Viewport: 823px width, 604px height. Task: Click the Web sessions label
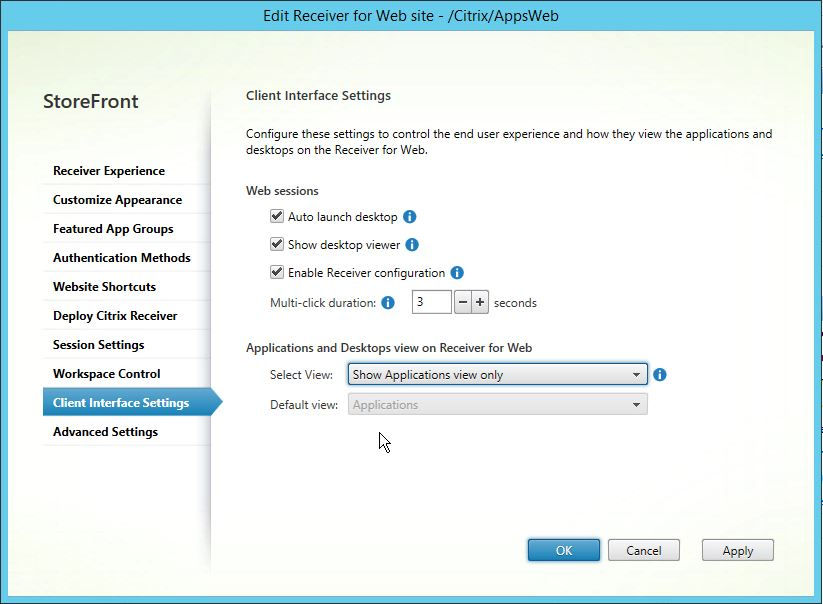[282, 190]
